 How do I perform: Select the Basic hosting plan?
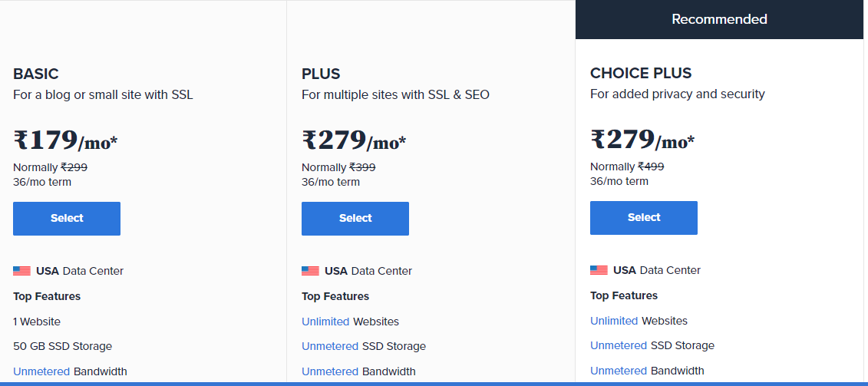(x=67, y=219)
